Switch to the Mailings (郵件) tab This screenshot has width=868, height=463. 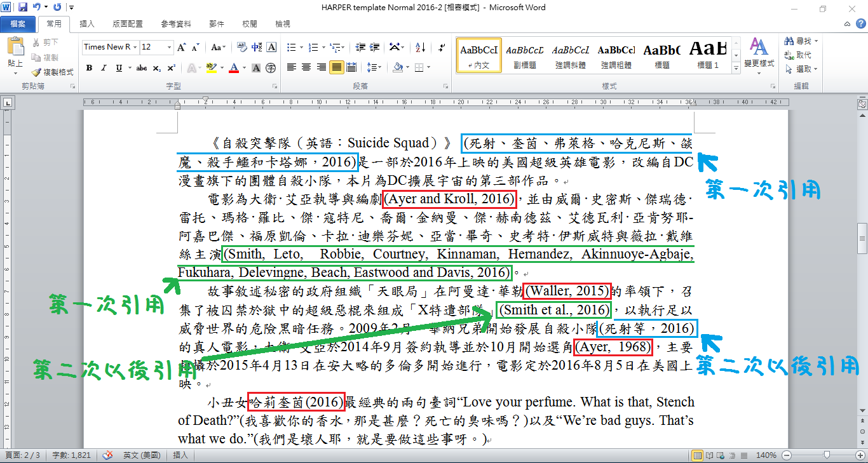tap(217, 24)
